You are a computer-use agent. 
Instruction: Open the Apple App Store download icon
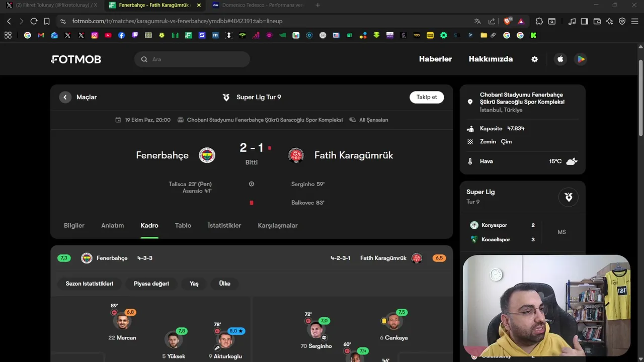560,59
